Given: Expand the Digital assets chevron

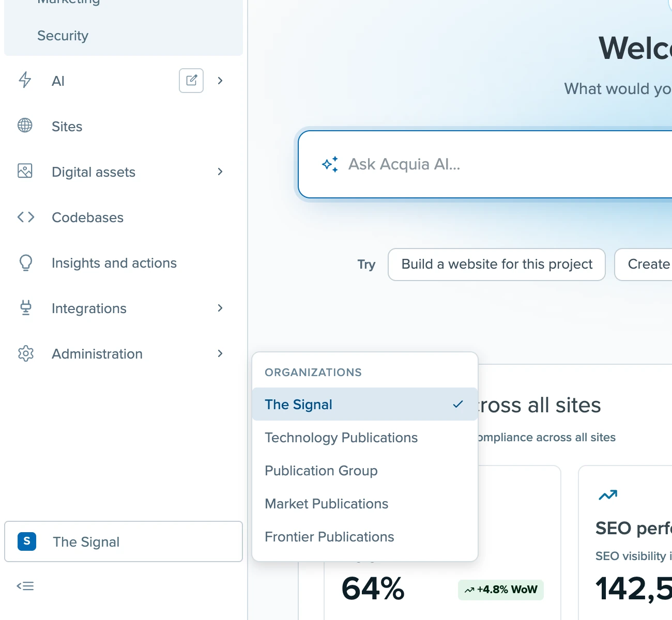Looking at the screenshot, I should [220, 172].
